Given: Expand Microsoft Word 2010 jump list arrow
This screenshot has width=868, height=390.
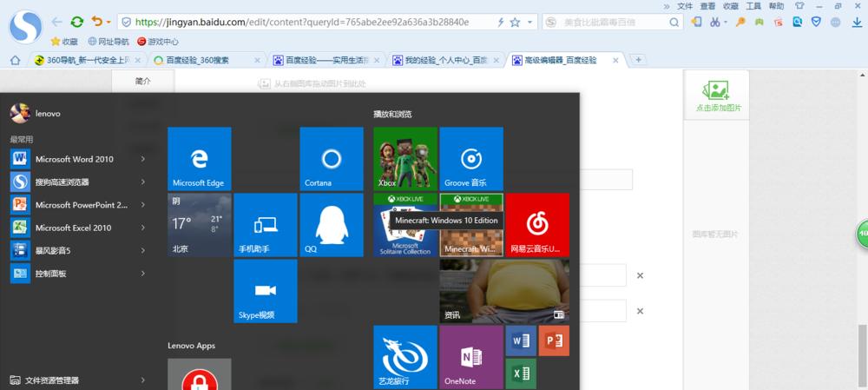Looking at the screenshot, I should [x=143, y=159].
